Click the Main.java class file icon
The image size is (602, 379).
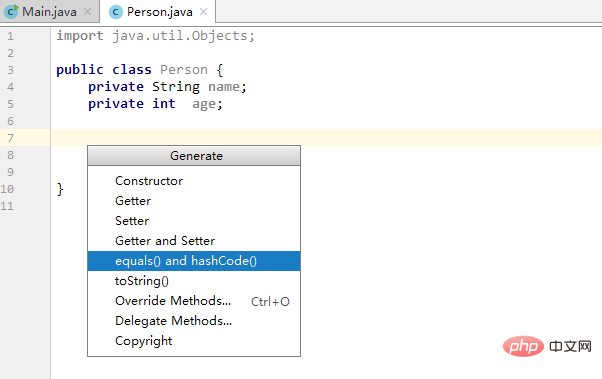tap(11, 12)
